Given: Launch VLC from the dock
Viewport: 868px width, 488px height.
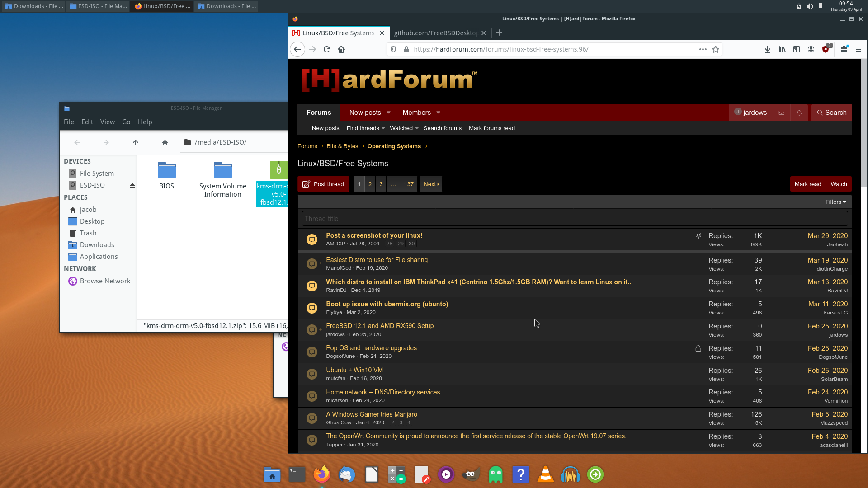Looking at the screenshot, I should tap(545, 474).
